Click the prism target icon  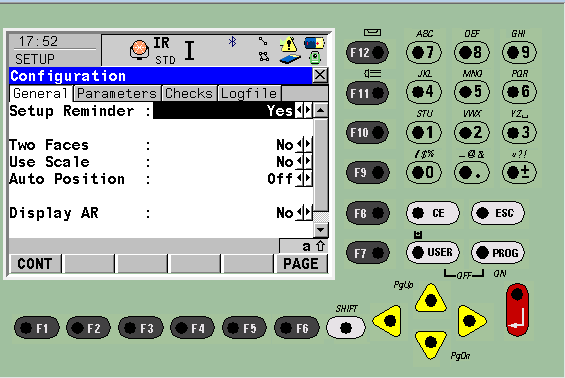click(139, 50)
